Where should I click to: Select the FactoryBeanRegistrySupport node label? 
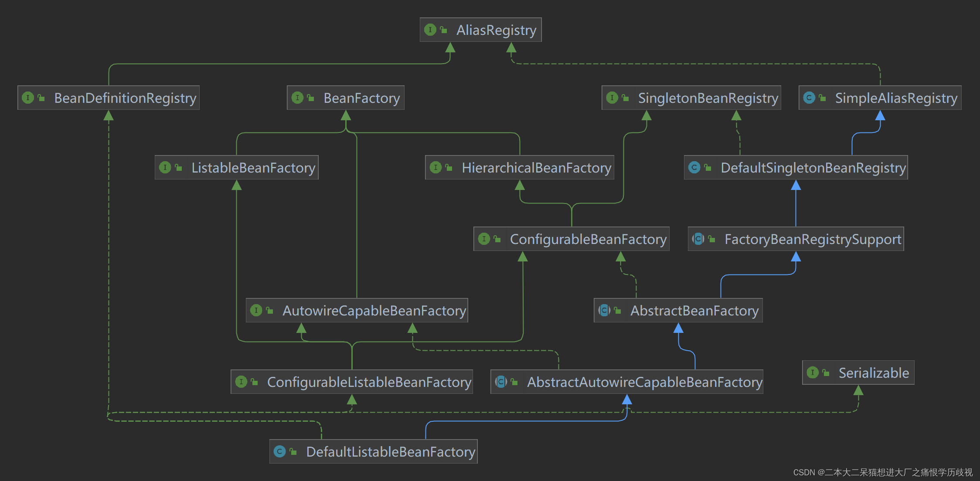pos(813,239)
